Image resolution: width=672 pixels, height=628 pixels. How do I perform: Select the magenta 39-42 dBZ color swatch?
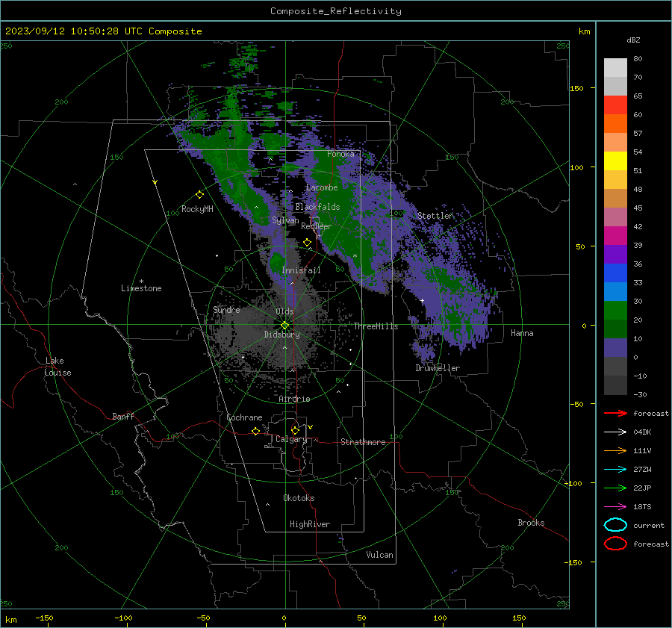(615, 236)
